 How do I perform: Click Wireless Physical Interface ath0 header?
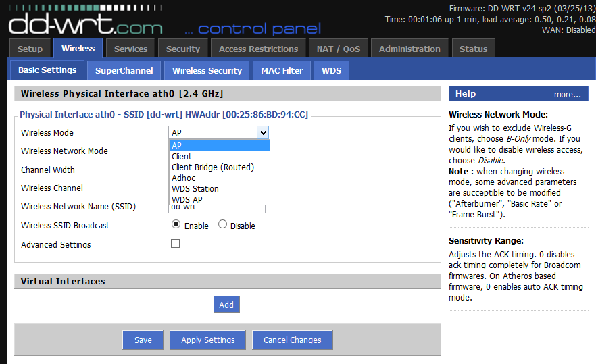point(227,93)
